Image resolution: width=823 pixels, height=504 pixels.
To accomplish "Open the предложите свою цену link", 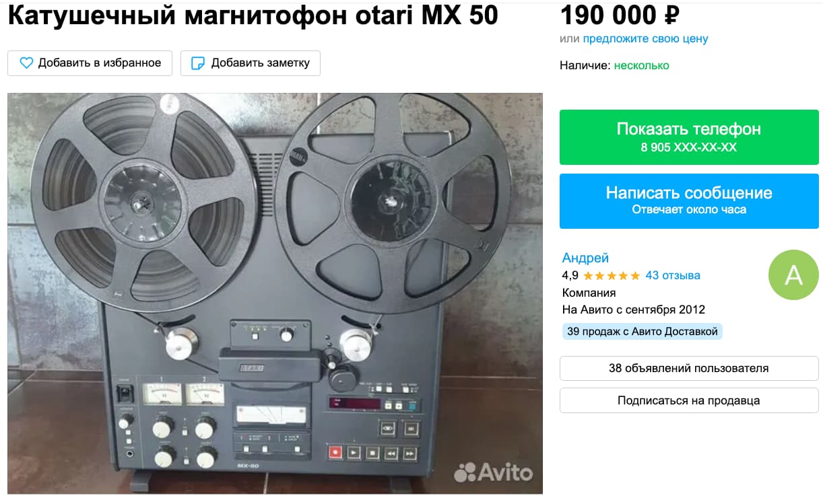I will pyautogui.click(x=645, y=38).
